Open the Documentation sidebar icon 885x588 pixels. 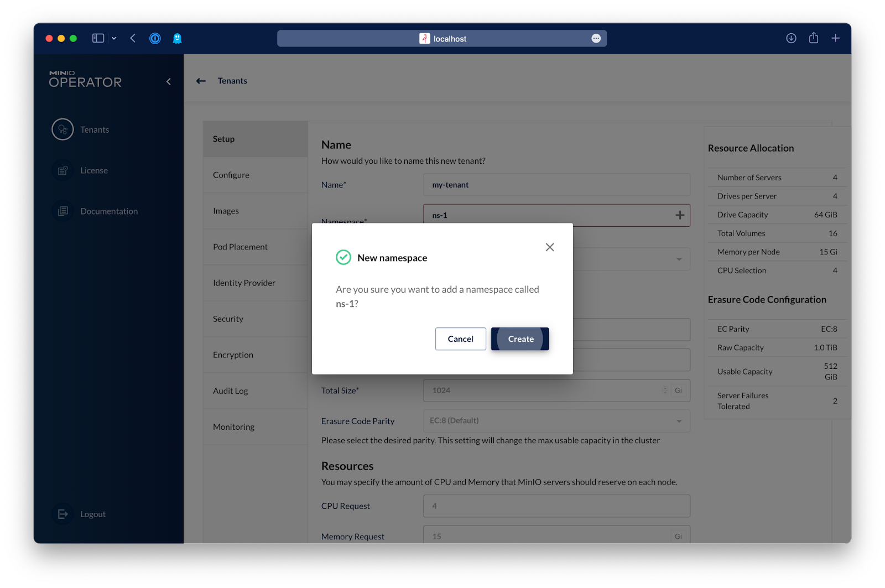63,211
